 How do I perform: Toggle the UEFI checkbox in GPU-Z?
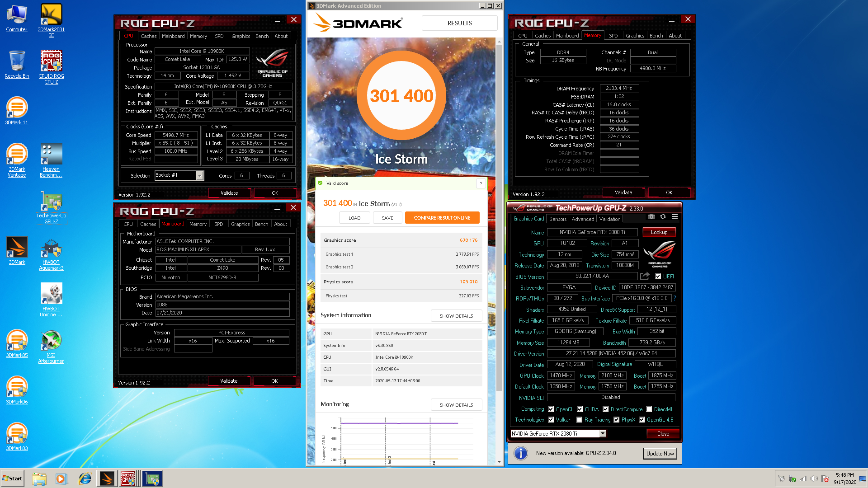tap(658, 277)
